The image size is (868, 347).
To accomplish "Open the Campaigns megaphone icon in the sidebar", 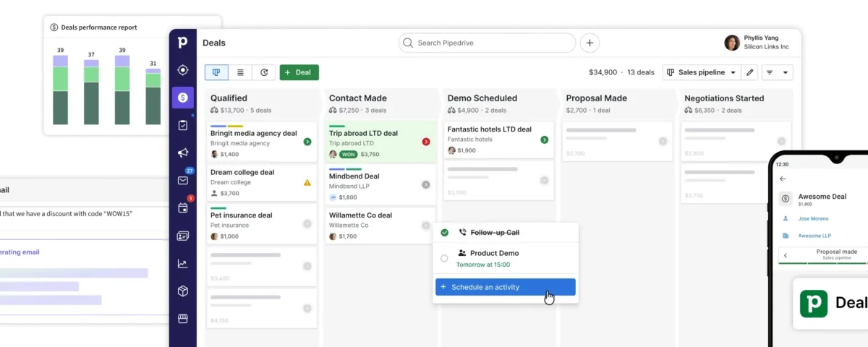I will (x=182, y=153).
